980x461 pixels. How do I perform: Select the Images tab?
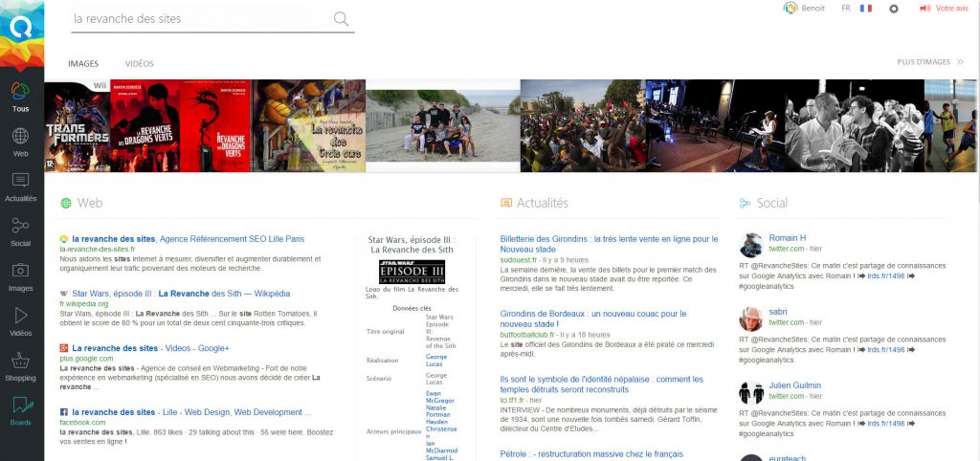coord(83,64)
